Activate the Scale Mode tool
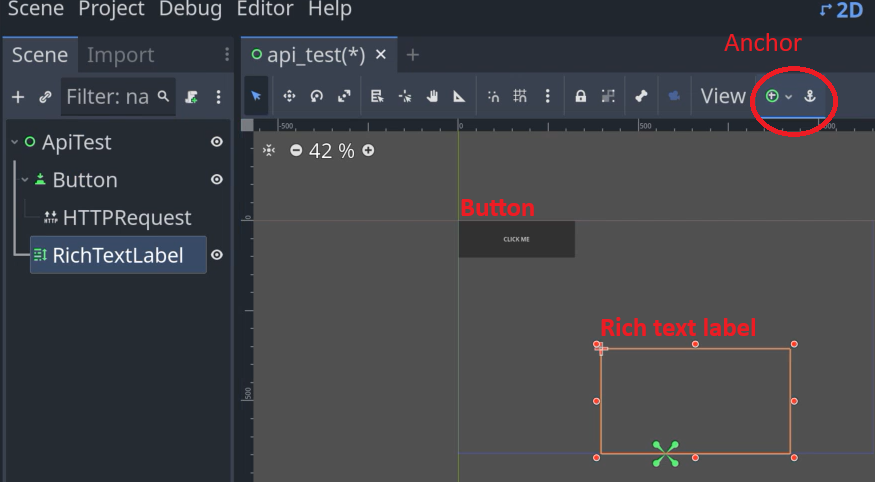This screenshot has height=482, width=875. click(344, 96)
